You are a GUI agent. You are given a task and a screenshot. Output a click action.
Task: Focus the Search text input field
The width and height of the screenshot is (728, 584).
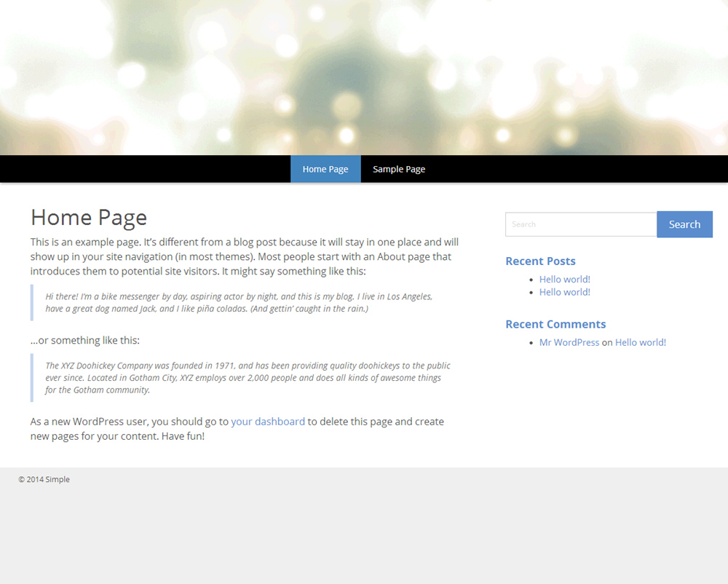click(x=580, y=224)
